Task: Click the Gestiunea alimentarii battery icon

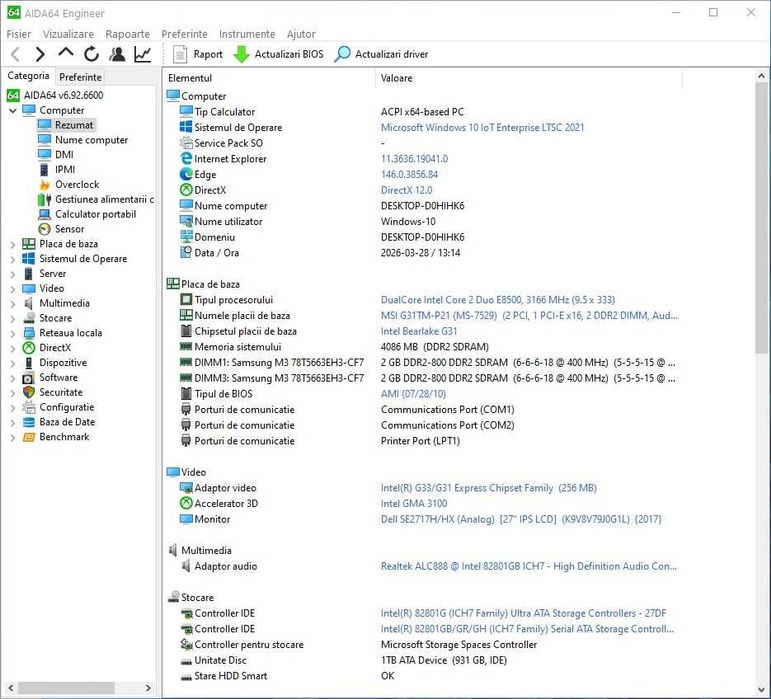Action: 45,200
